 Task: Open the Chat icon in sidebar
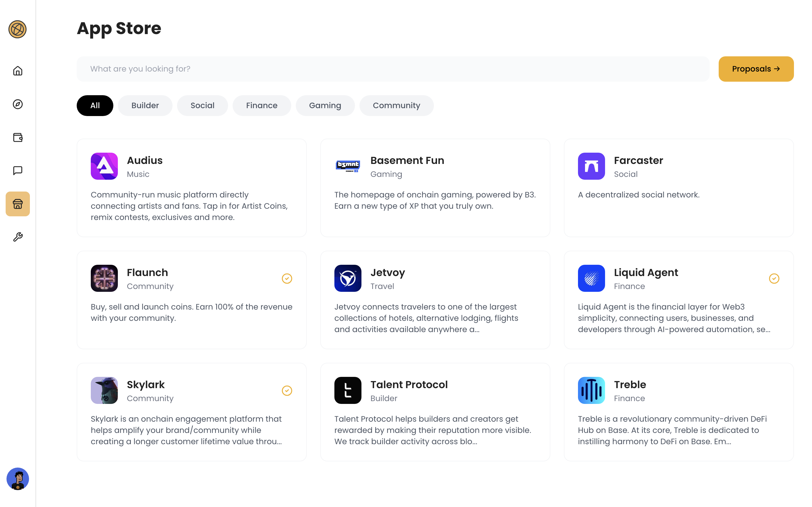17,170
